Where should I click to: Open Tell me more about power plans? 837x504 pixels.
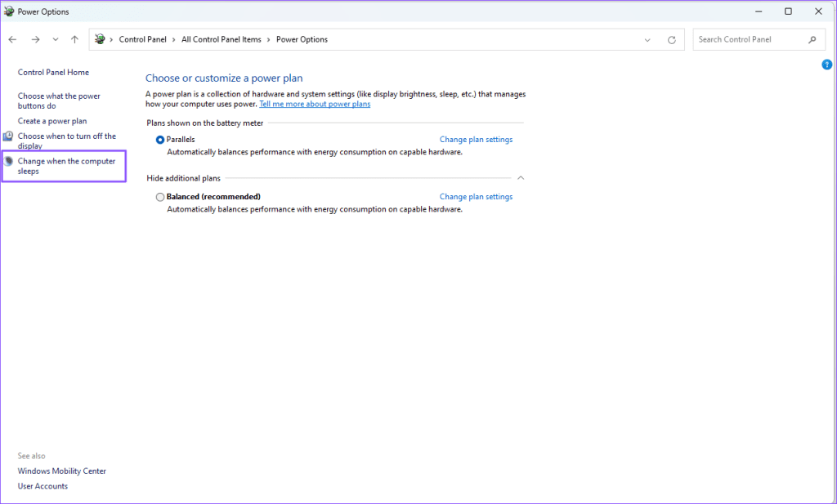[x=315, y=104]
